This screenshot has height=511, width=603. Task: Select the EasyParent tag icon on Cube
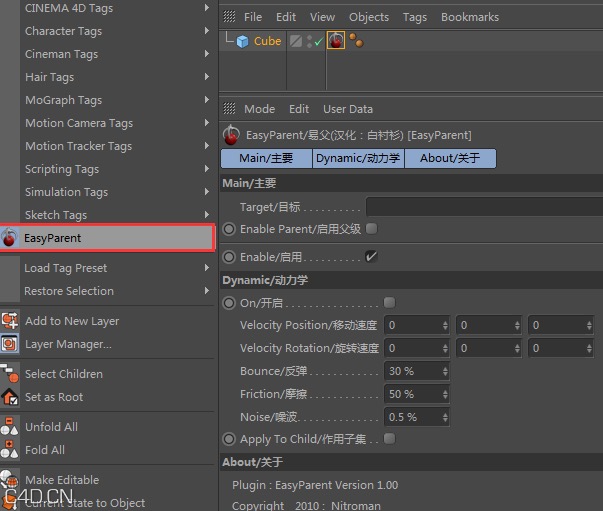(336, 40)
